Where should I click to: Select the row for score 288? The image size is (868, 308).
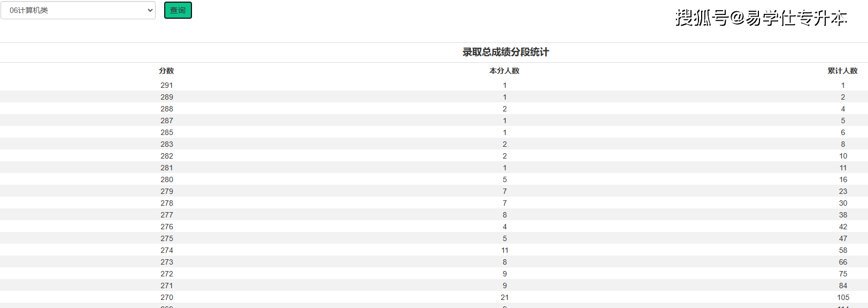coord(434,109)
